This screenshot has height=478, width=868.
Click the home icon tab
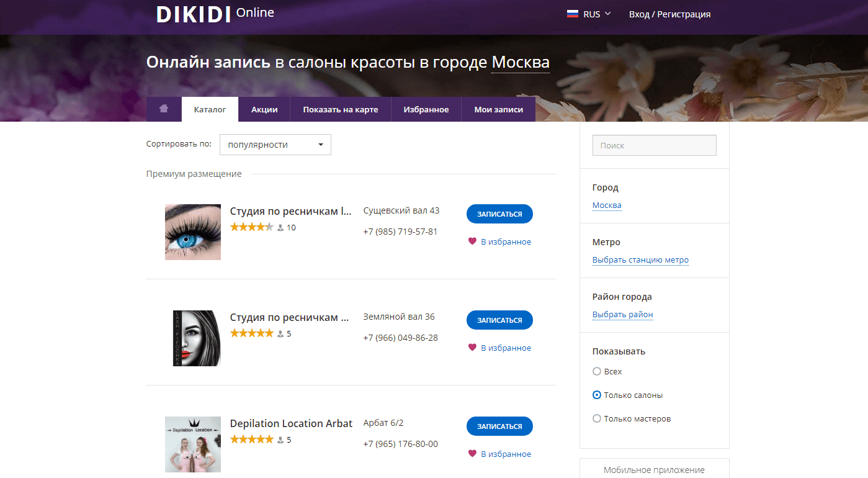tap(164, 109)
